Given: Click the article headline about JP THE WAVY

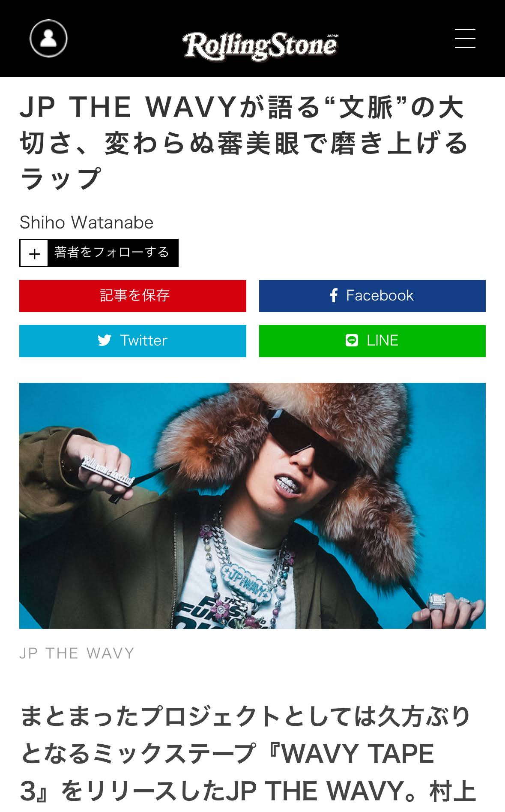Looking at the screenshot, I should point(244,143).
